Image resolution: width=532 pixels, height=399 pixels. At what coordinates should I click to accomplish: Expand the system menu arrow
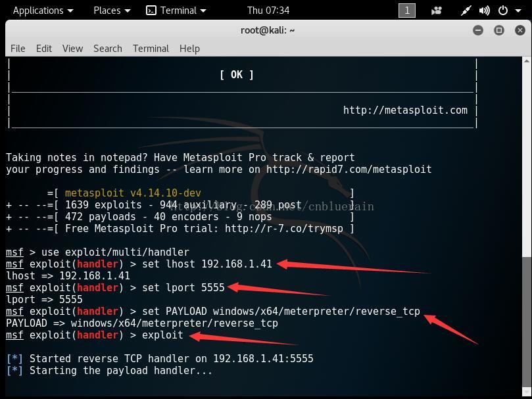point(518,11)
